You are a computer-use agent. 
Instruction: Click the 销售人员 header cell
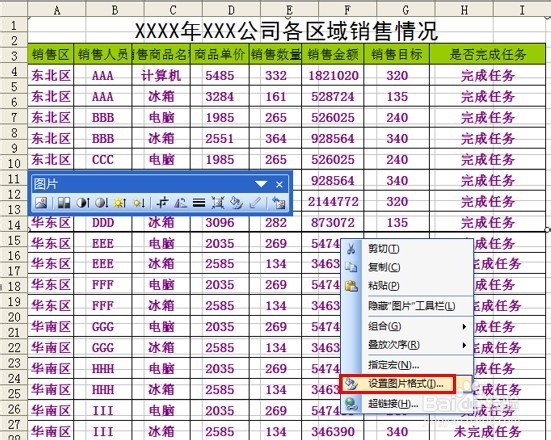coord(103,54)
